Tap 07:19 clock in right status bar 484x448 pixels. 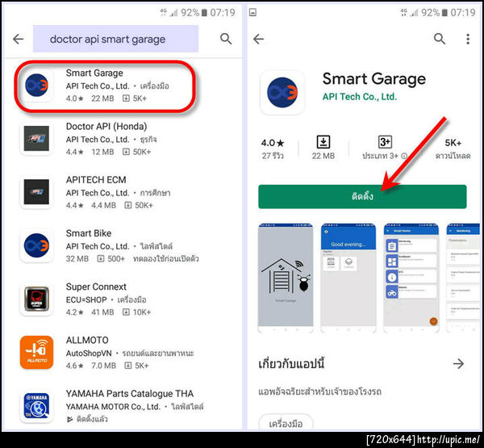point(463,13)
